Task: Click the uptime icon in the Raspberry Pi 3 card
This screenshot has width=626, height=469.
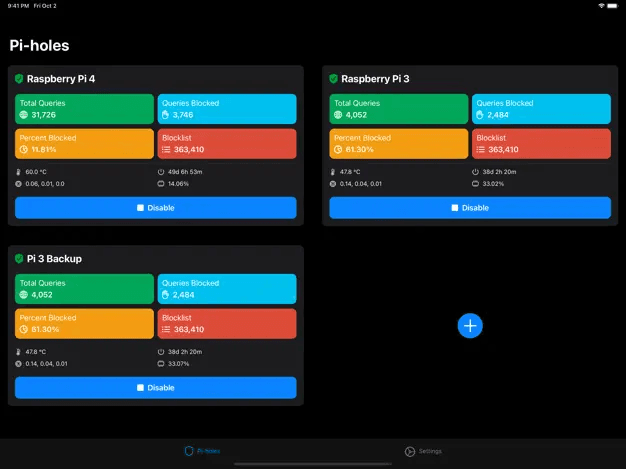Action: tap(475, 172)
